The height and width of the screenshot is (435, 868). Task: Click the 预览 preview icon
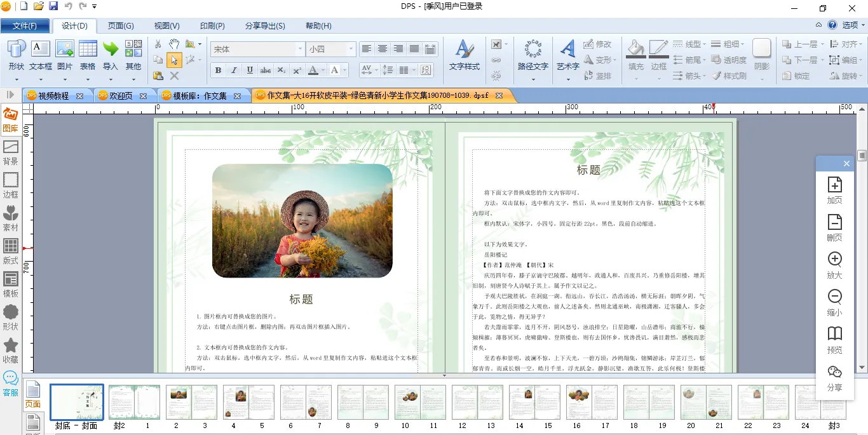point(834,340)
